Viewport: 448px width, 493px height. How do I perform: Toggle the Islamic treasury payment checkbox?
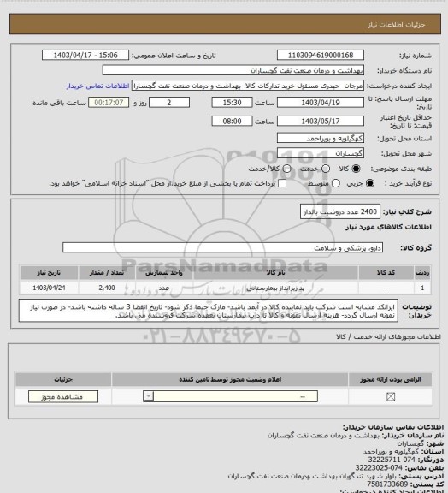282,183
